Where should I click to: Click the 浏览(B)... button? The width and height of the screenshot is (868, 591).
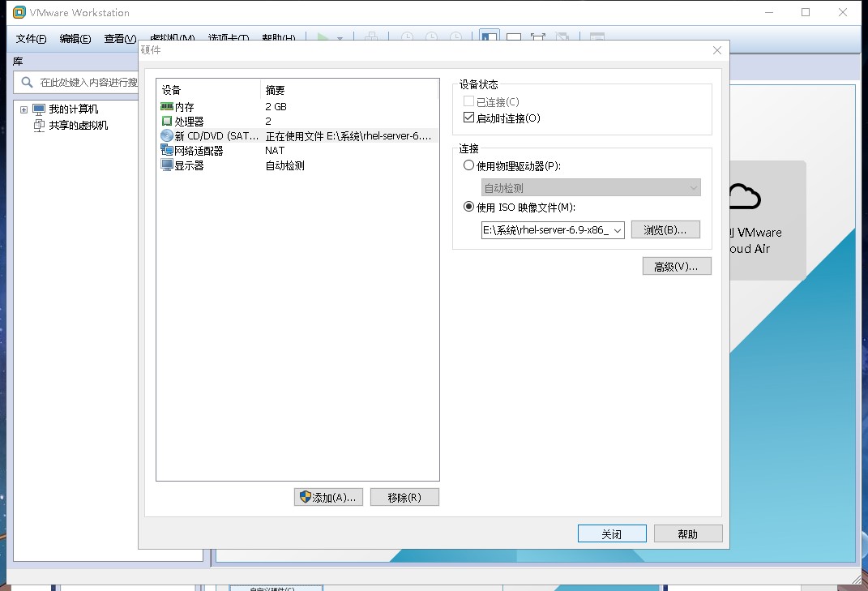tap(665, 230)
